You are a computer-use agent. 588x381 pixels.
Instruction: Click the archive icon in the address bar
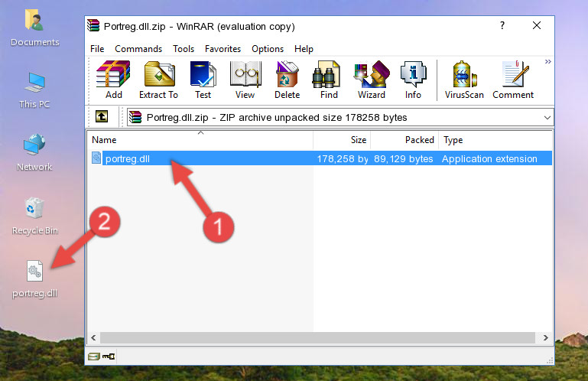point(135,118)
